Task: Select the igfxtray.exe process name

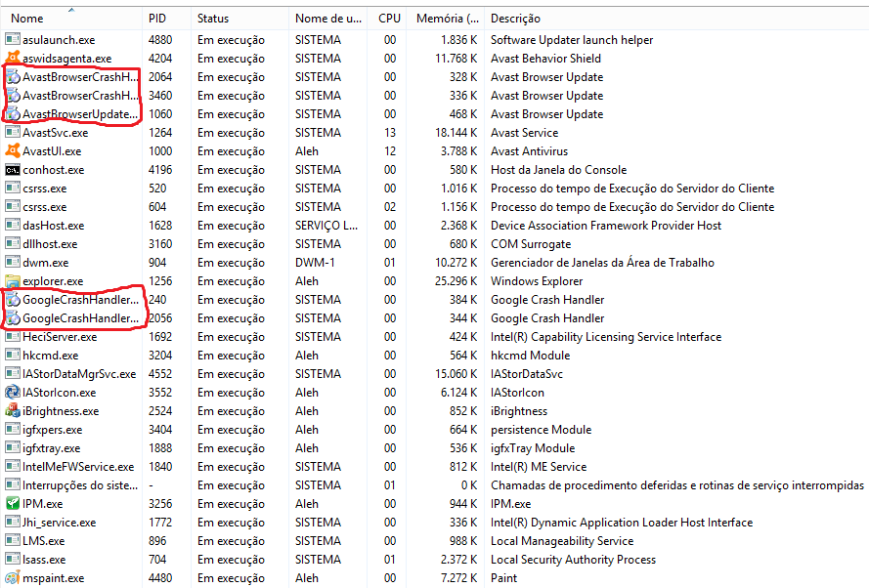Action: [x=51, y=448]
